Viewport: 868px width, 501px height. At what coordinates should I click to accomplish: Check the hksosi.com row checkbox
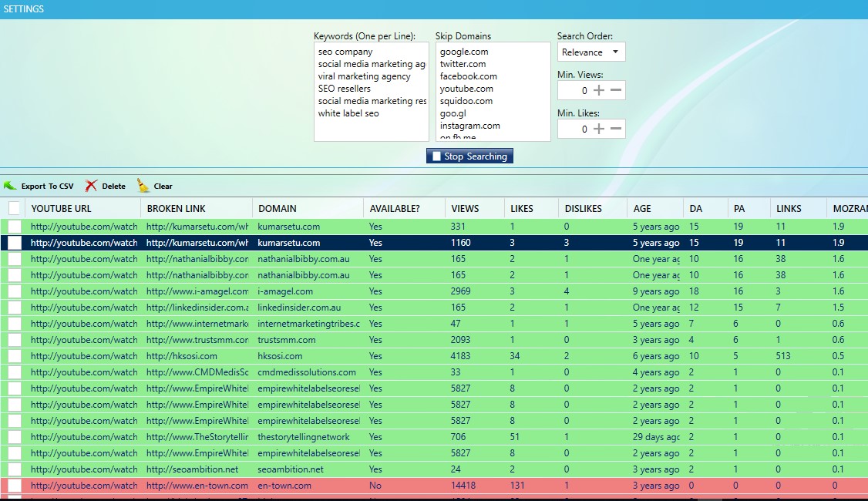coord(15,356)
